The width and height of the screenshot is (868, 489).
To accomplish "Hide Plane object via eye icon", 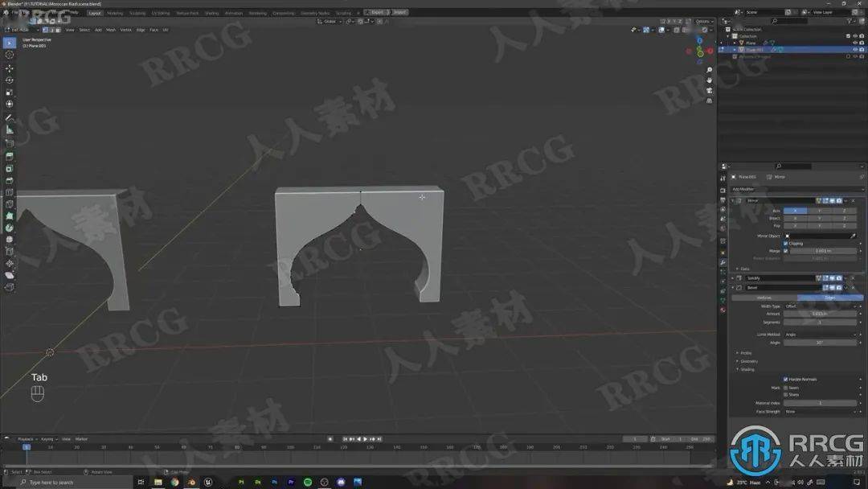I will [x=854, y=43].
